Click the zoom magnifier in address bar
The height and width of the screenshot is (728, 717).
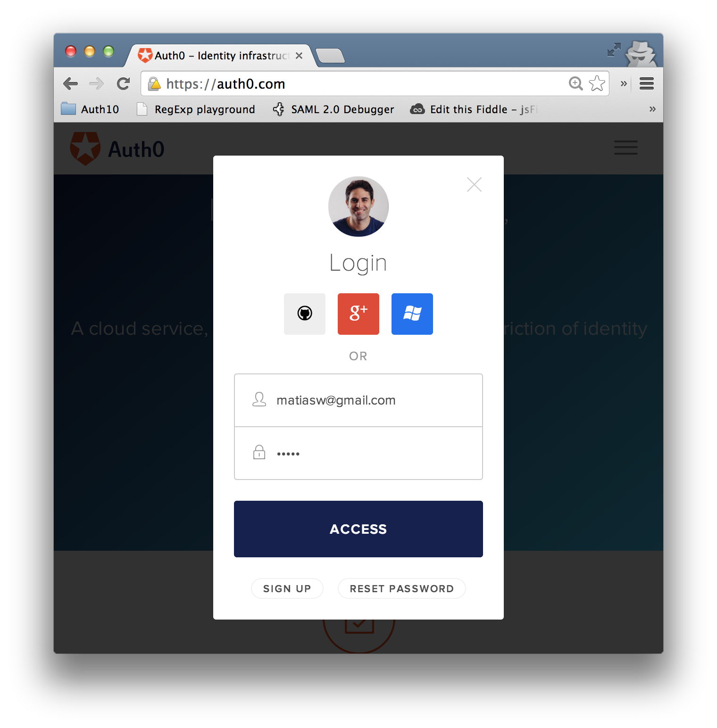point(575,83)
